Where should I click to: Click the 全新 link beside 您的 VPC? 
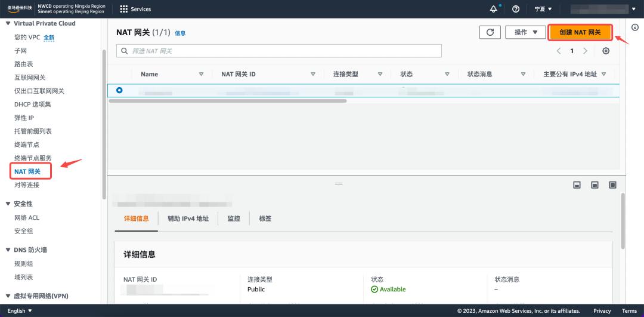(x=49, y=38)
